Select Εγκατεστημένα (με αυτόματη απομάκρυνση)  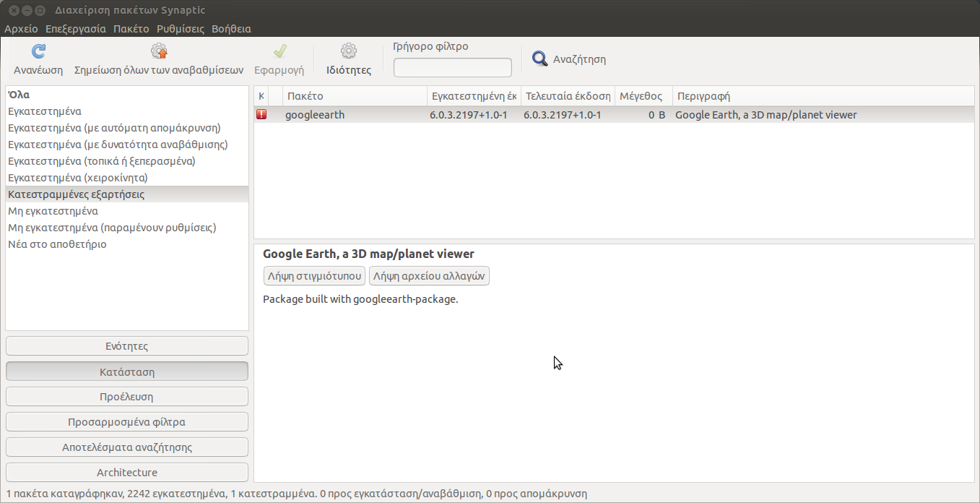(x=127, y=128)
